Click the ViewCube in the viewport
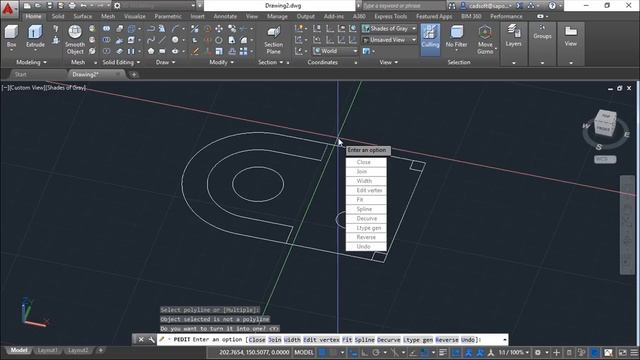 tap(605, 122)
